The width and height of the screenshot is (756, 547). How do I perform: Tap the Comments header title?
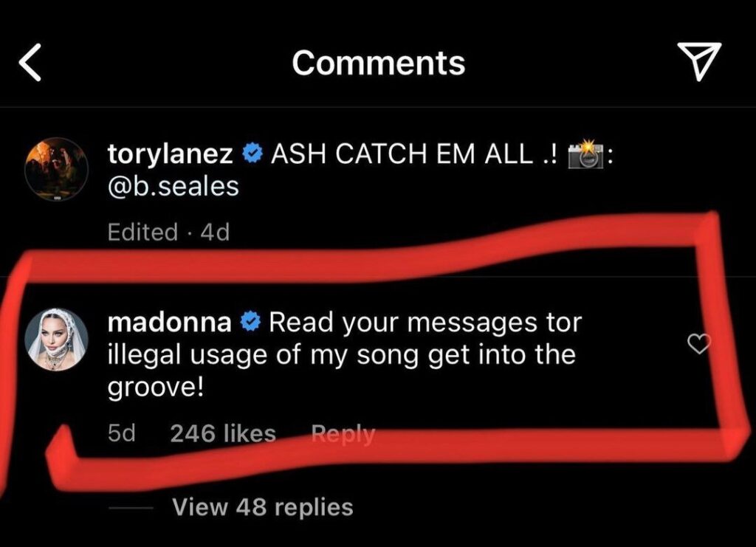tap(379, 63)
